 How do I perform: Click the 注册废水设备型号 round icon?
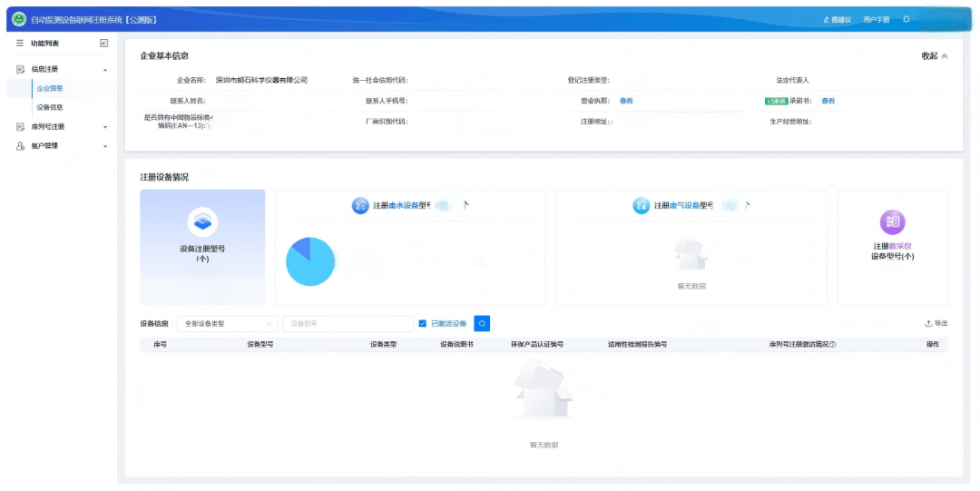pos(360,205)
